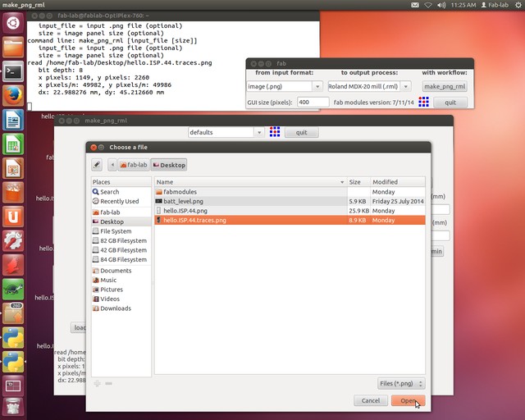Sort by the Size column header
This screenshot has width=525, height=420.
(x=358, y=182)
